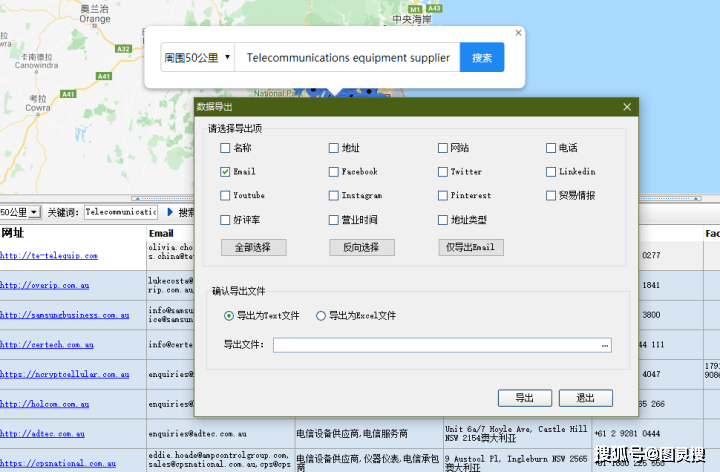Close the map search popup
This screenshot has height=472, width=720.
[518, 33]
